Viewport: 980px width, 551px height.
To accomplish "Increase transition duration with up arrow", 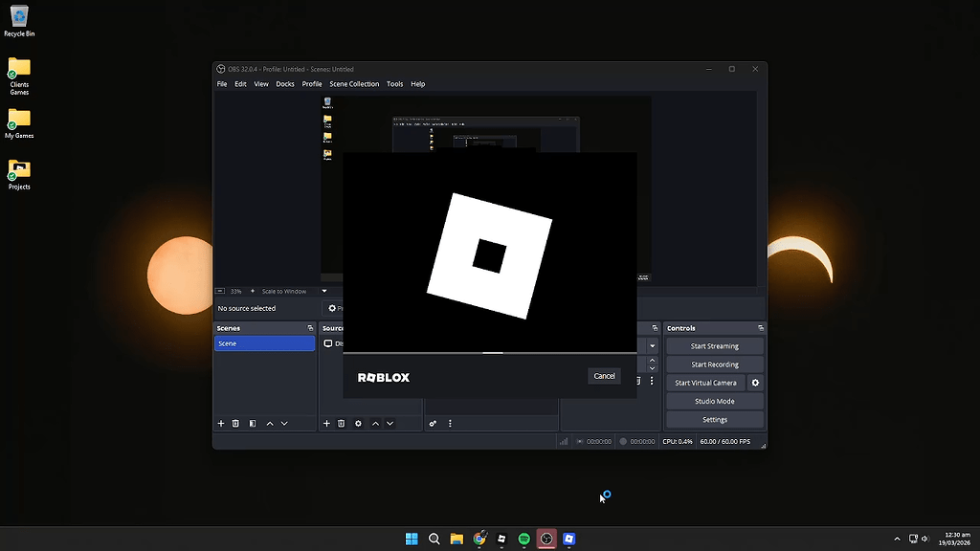I will [652, 361].
